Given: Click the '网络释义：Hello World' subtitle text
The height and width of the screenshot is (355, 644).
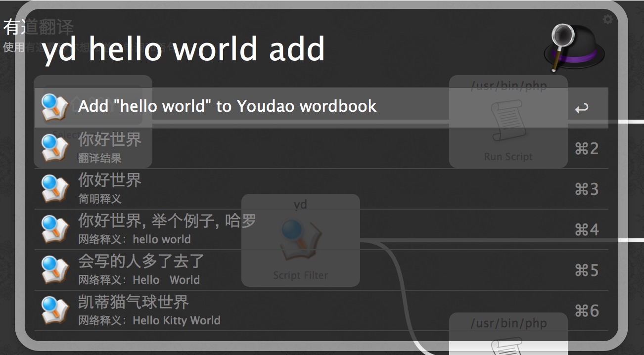Looking at the screenshot, I should pos(139,280).
